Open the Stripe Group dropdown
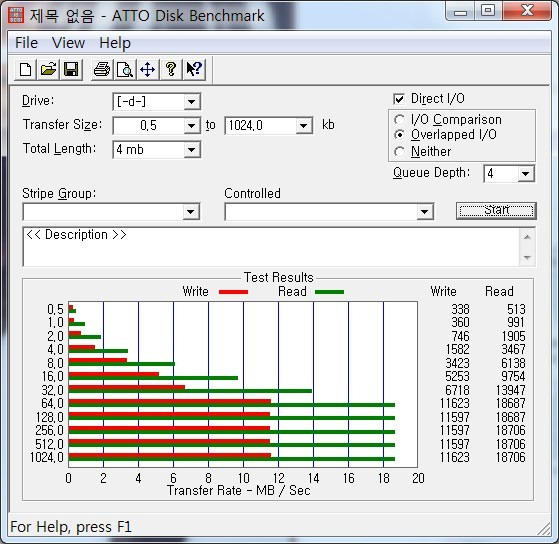 [191, 212]
